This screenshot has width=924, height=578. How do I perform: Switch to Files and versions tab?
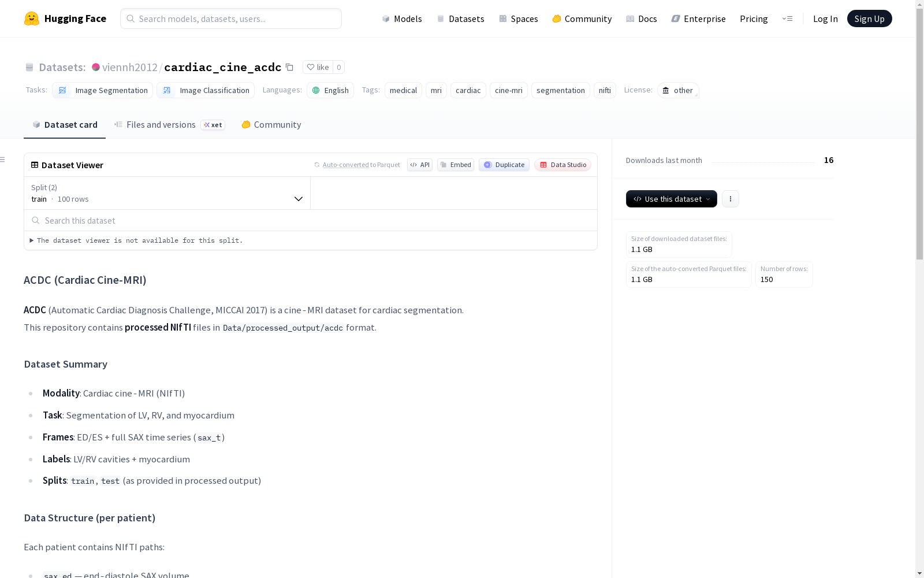169,125
